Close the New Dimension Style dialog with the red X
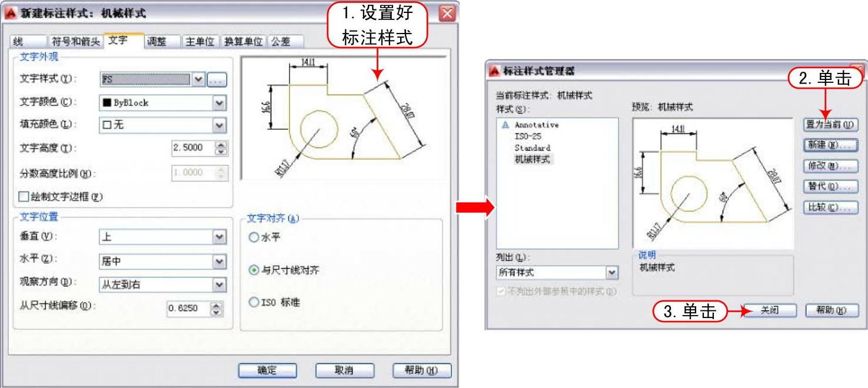 (448, 13)
